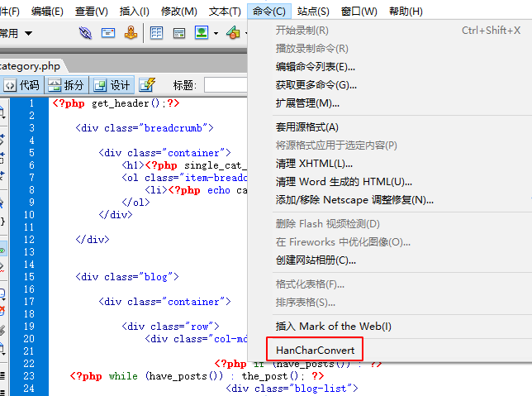Choose 清理 XHTML(L)... menu entry
532x396 pixels.
[314, 164]
